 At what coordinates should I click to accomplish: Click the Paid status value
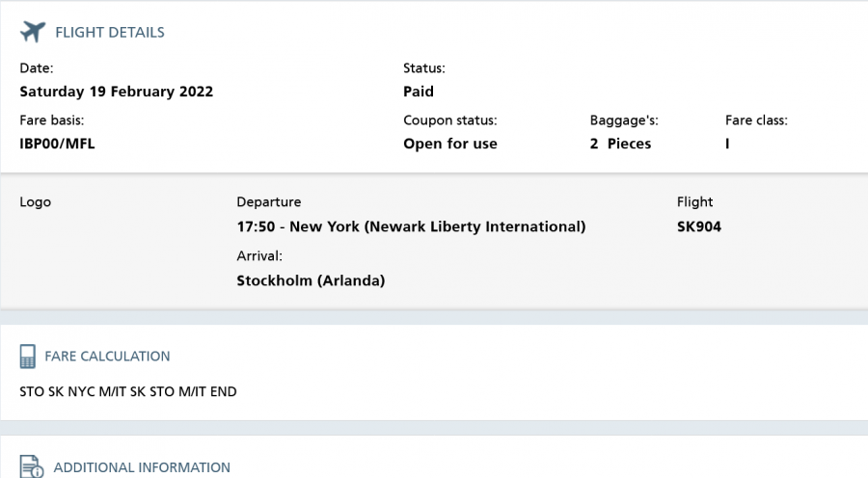click(x=419, y=93)
